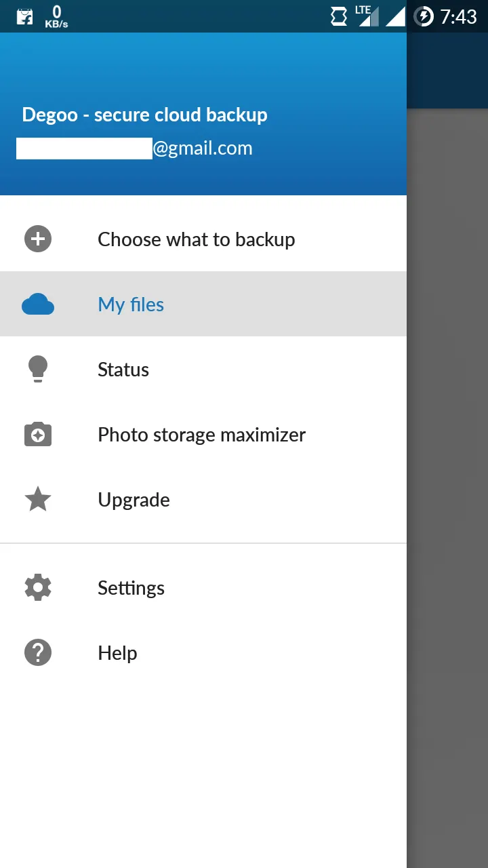Tap the gmail.com account email

tap(134, 149)
